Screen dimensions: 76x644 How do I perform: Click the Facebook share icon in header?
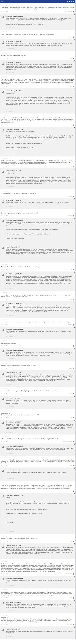68,1
